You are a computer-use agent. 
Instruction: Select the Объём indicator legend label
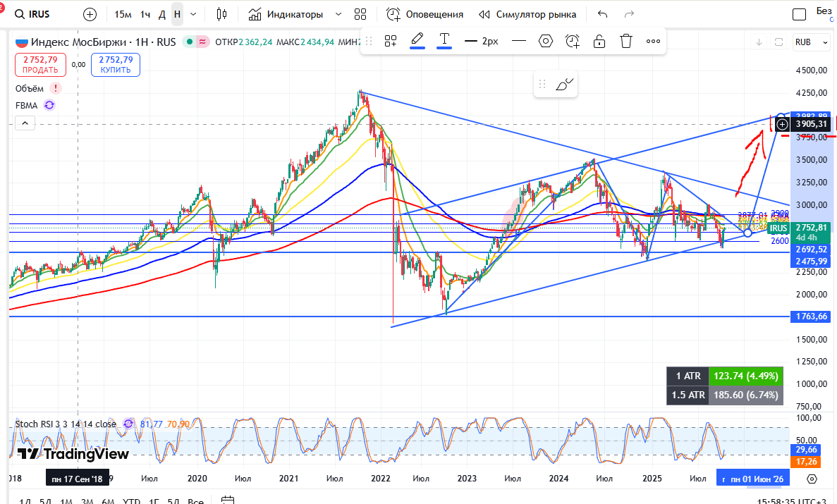pos(30,89)
